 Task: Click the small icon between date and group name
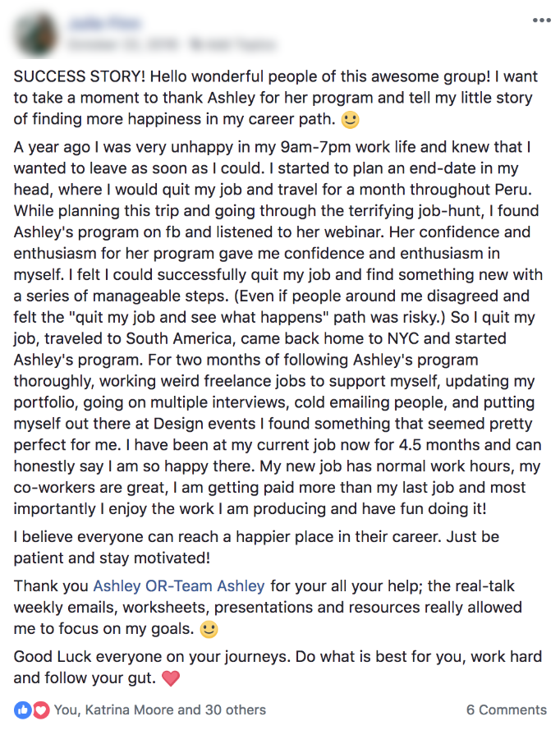point(194,44)
